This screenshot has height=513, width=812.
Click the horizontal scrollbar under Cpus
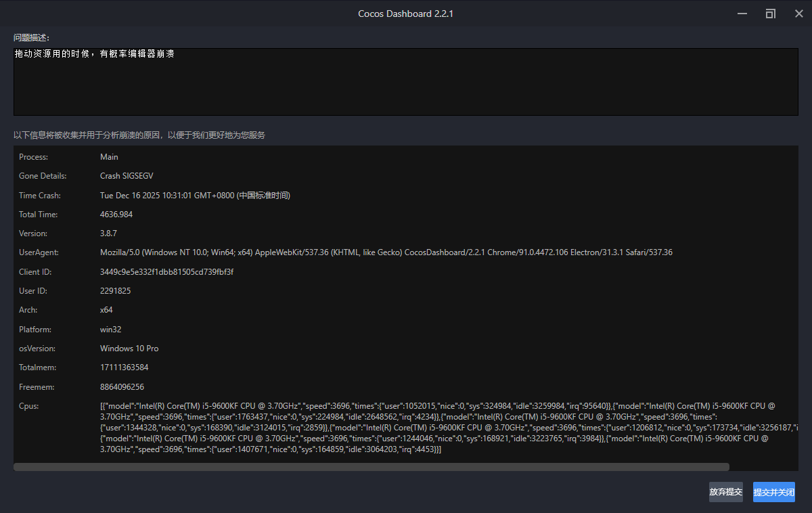(371, 467)
